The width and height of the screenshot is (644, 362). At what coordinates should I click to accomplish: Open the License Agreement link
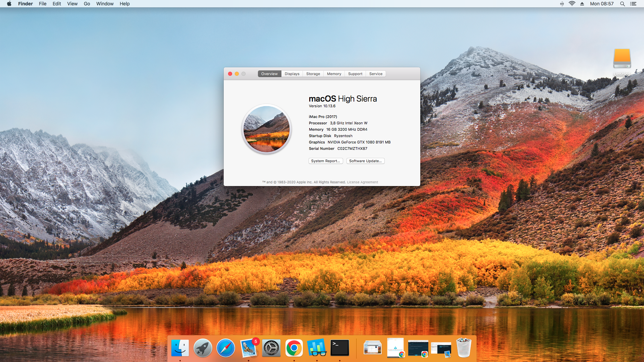click(362, 182)
